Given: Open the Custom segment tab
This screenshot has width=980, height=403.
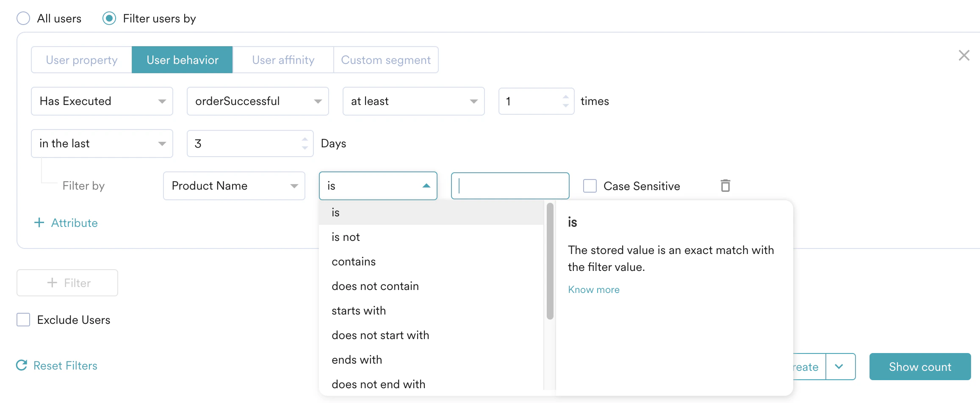Looking at the screenshot, I should coord(385,60).
